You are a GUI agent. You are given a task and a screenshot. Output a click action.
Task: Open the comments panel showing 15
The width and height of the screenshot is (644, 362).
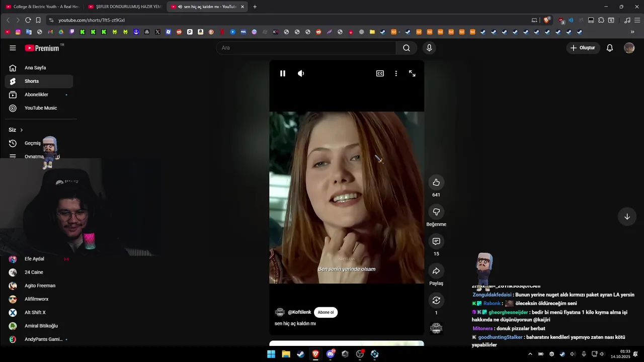[x=436, y=241]
